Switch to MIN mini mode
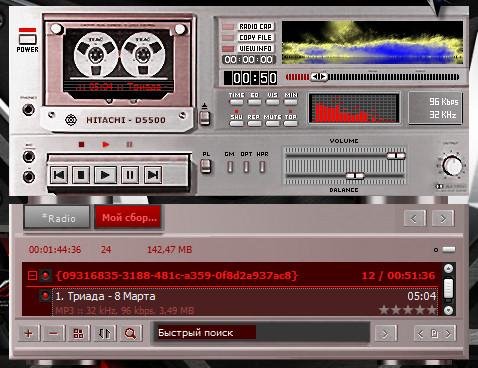This screenshot has height=368, width=478. click(x=291, y=102)
